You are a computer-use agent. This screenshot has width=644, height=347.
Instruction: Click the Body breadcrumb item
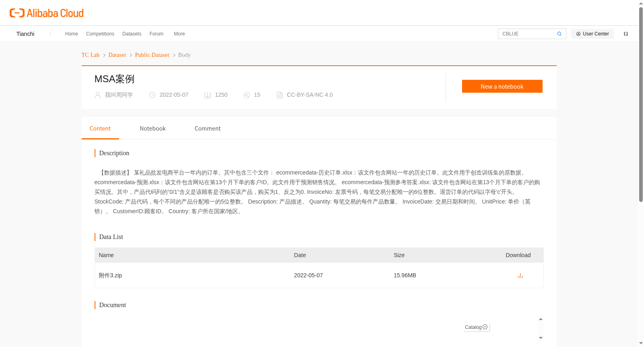[x=184, y=55]
